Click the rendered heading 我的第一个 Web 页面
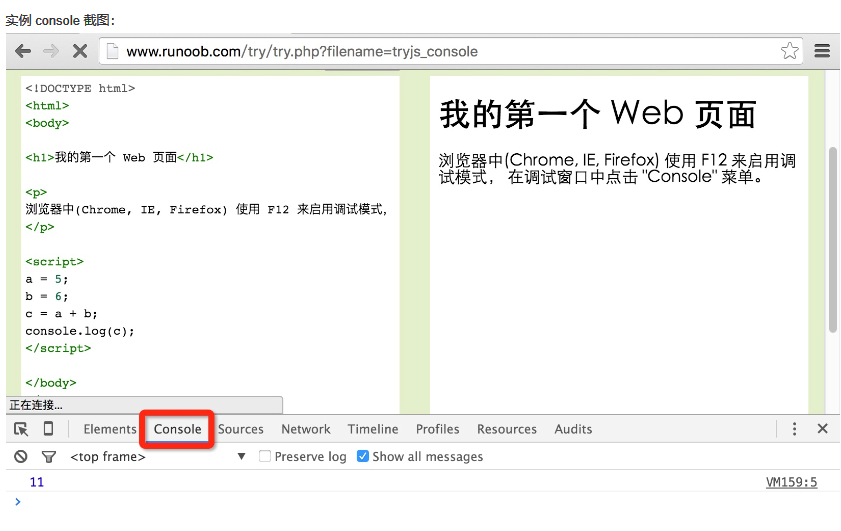 (x=598, y=114)
